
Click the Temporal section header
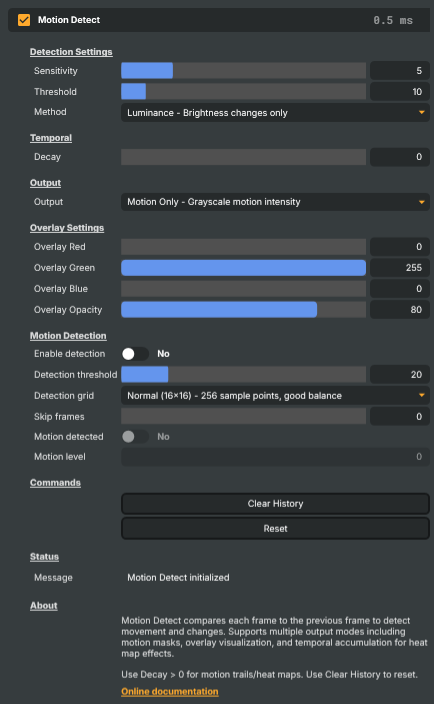(51, 138)
